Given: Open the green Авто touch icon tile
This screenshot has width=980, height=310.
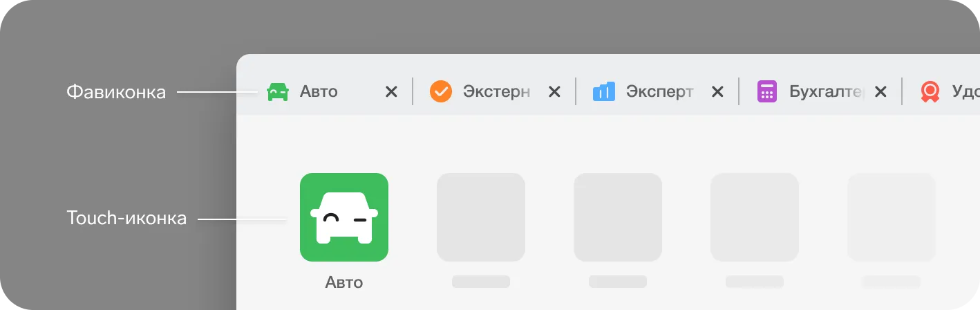Looking at the screenshot, I should pos(344,217).
